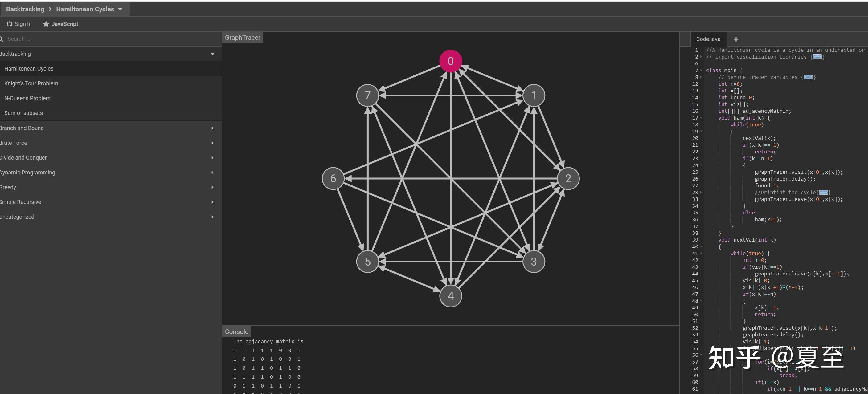Click the star icon beside JavaScript
The height and width of the screenshot is (394, 868).
46,24
